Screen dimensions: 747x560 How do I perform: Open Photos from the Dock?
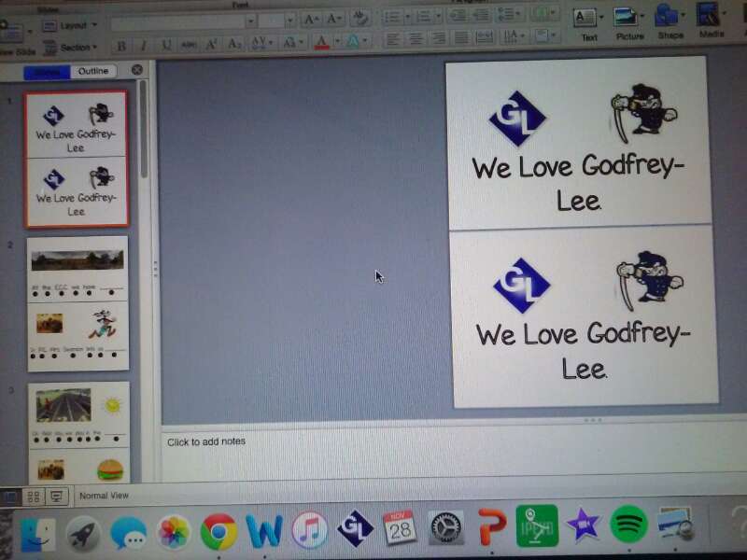(174, 532)
